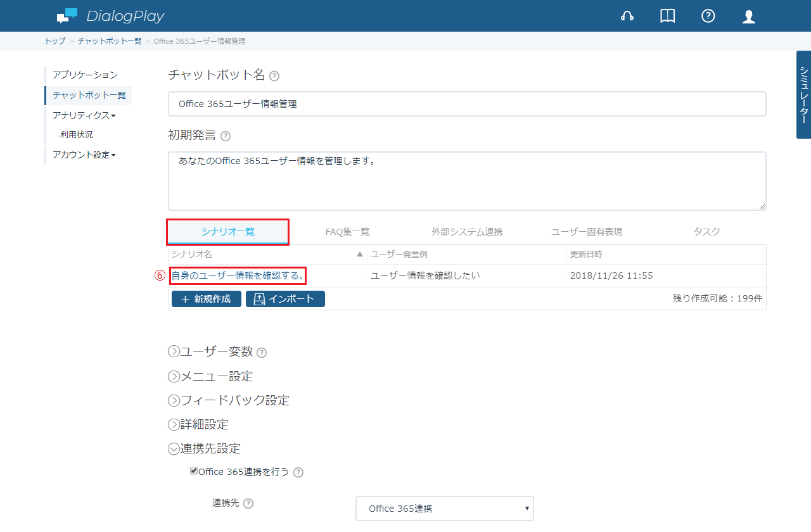Open the headset support icon
The height and width of the screenshot is (532, 811).
(x=627, y=16)
